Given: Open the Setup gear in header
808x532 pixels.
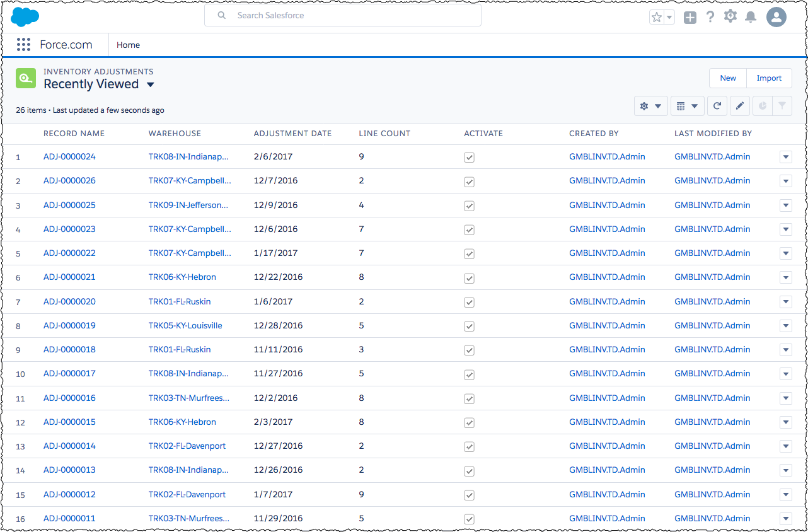Looking at the screenshot, I should click(730, 16).
